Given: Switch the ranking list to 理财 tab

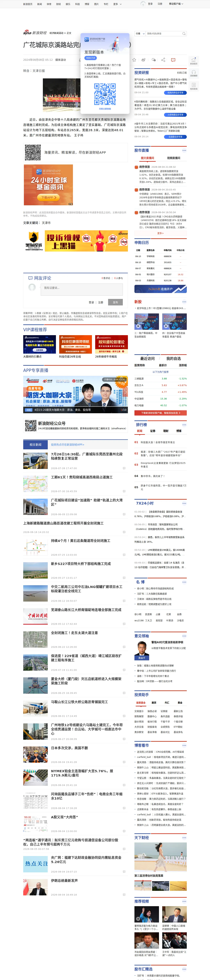Looking at the screenshot, I should click(166, 431).
